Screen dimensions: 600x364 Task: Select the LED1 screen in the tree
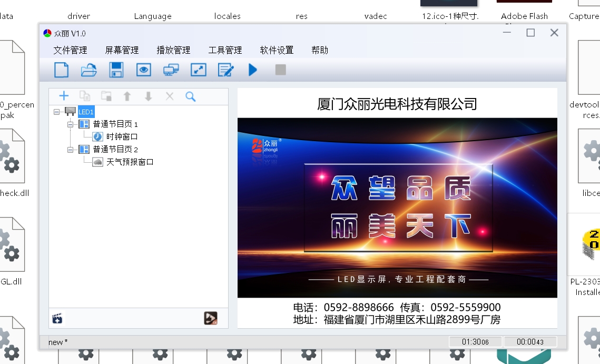coord(86,112)
